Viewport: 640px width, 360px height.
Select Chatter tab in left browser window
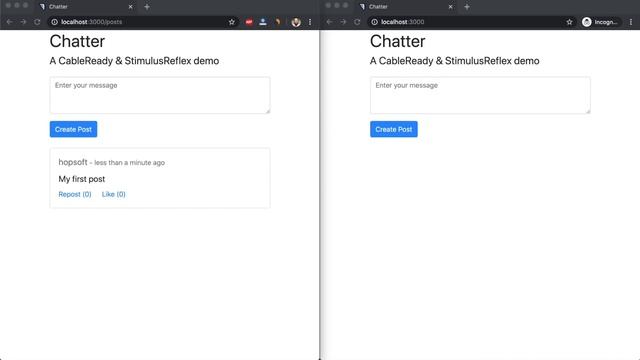(86, 7)
